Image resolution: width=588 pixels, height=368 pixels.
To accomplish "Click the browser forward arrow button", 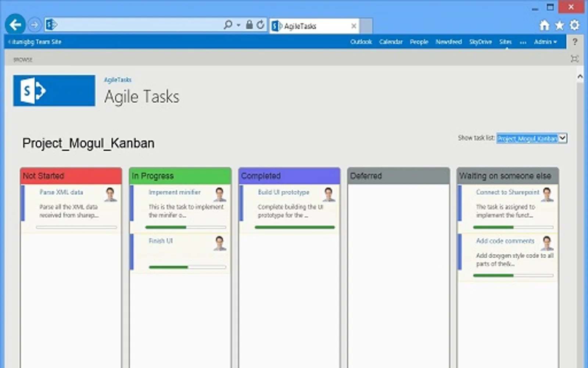I will (35, 25).
